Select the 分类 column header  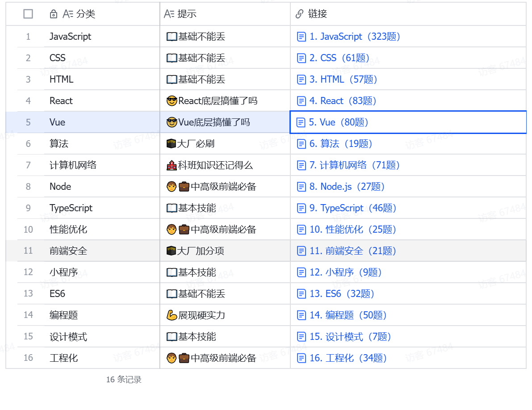[102, 14]
